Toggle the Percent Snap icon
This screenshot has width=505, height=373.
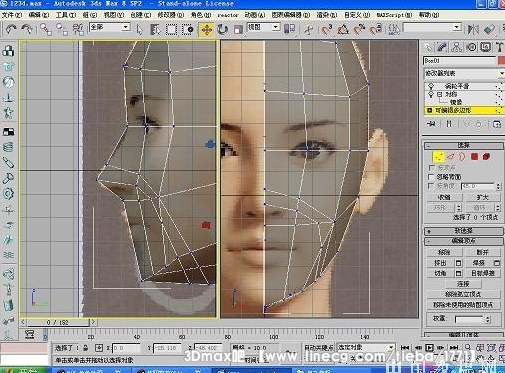tap(359, 29)
